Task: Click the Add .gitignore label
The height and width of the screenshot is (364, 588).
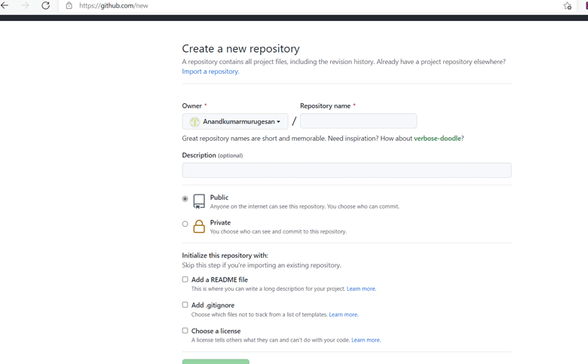Action: click(x=213, y=305)
